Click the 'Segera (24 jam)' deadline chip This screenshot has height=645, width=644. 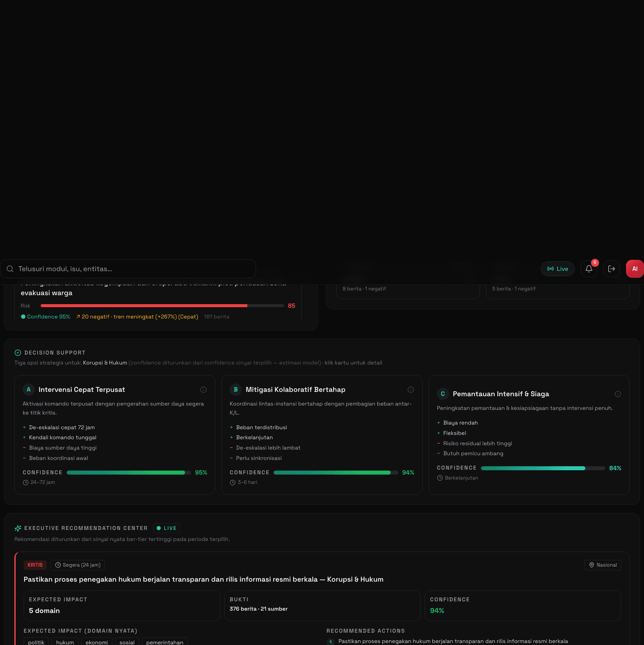click(x=78, y=565)
